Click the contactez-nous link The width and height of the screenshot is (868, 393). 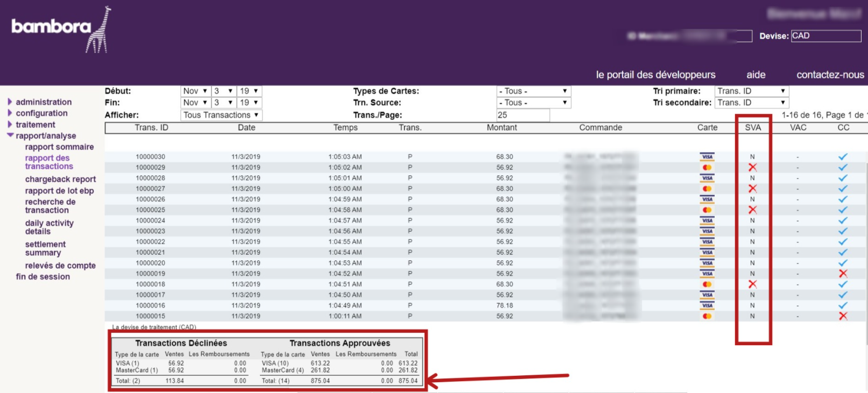point(830,75)
